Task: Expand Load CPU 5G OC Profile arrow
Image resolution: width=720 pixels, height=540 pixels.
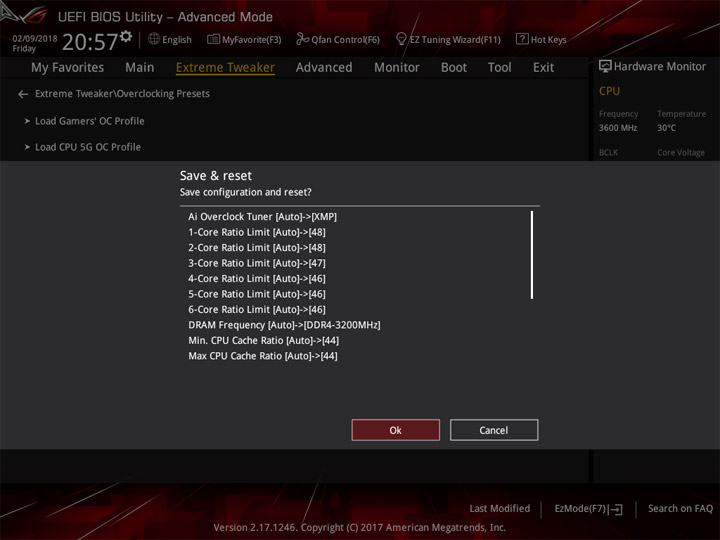Action: pyautogui.click(x=27, y=147)
